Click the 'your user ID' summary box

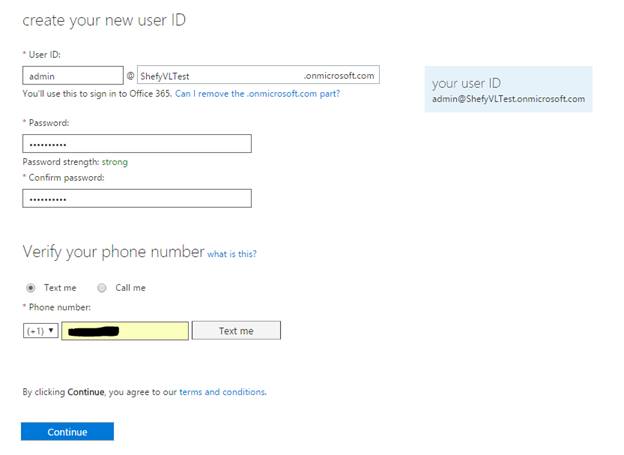point(508,89)
